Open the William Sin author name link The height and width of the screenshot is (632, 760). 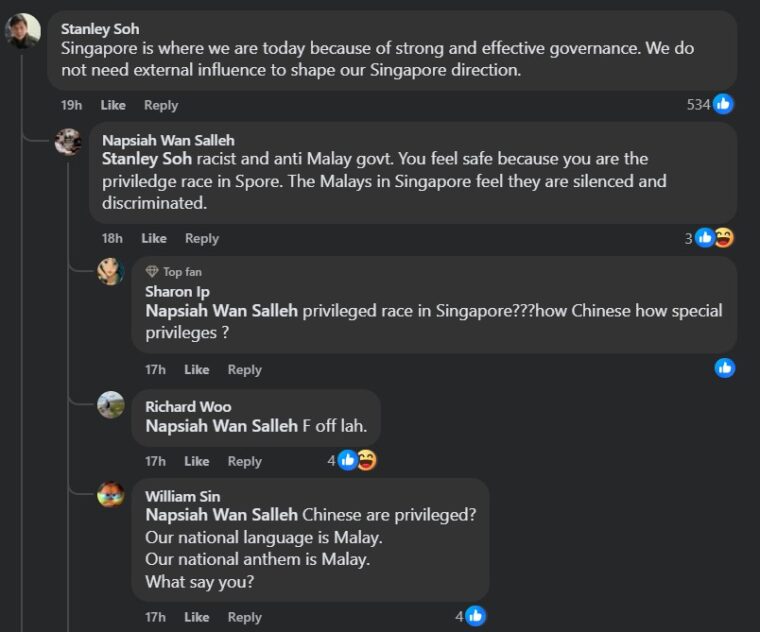[x=183, y=496]
